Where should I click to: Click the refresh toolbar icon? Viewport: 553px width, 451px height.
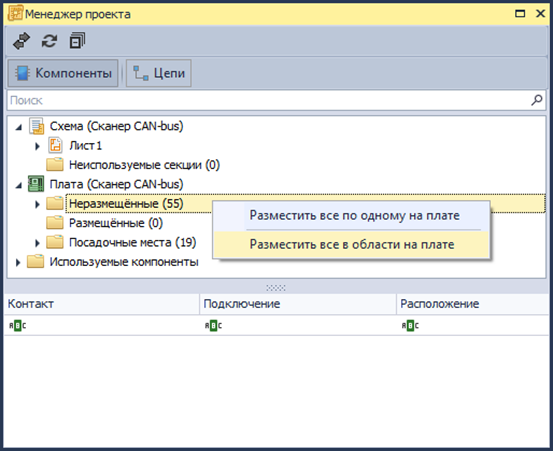coord(49,41)
